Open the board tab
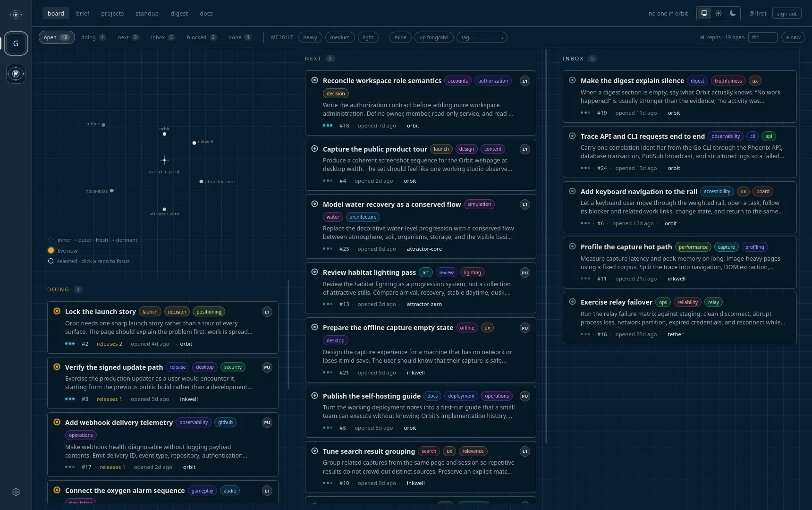The width and height of the screenshot is (812, 510). tap(56, 13)
